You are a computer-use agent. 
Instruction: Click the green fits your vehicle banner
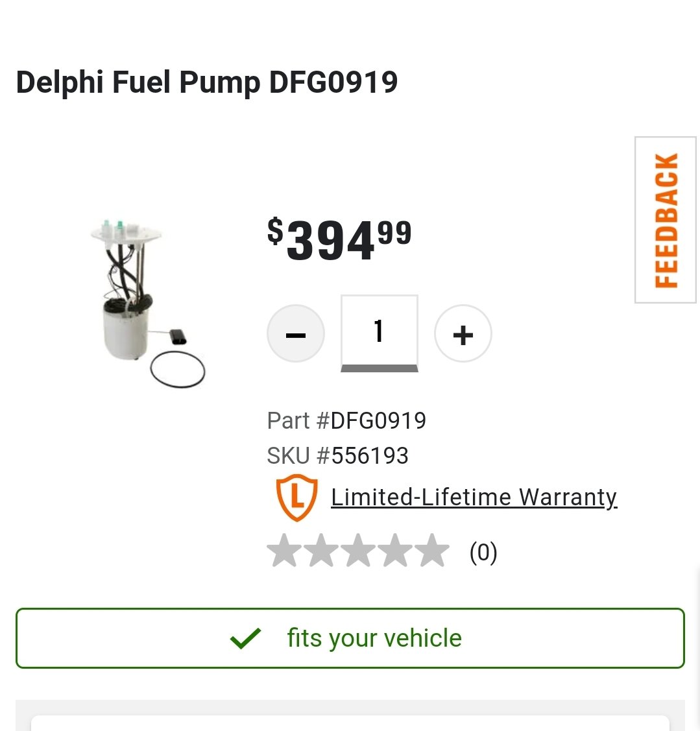point(350,638)
